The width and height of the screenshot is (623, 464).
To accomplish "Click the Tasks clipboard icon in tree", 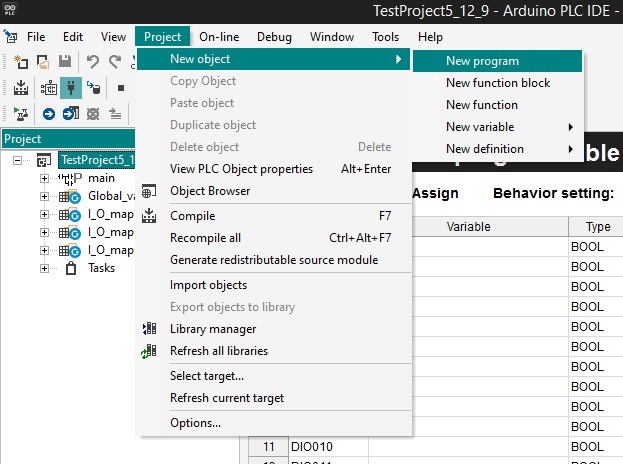I will click(x=71, y=268).
